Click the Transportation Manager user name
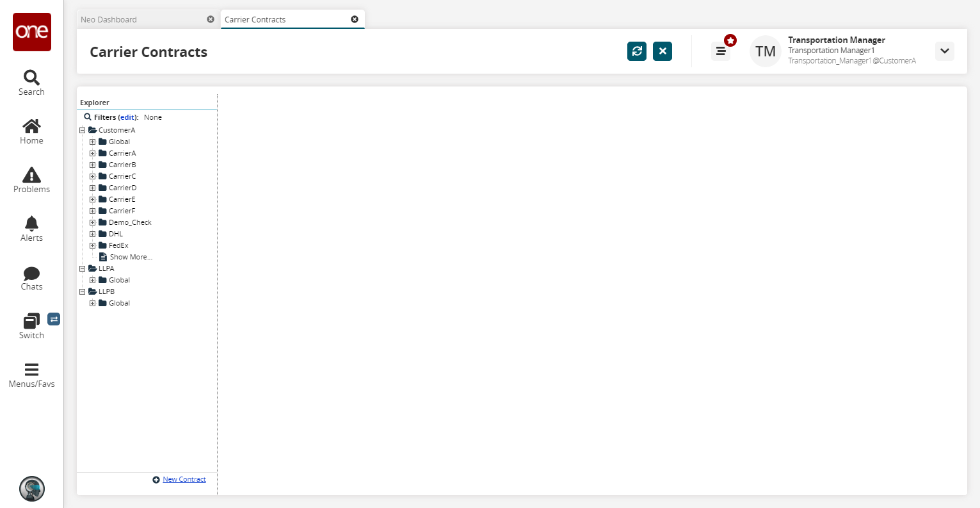 click(x=837, y=40)
